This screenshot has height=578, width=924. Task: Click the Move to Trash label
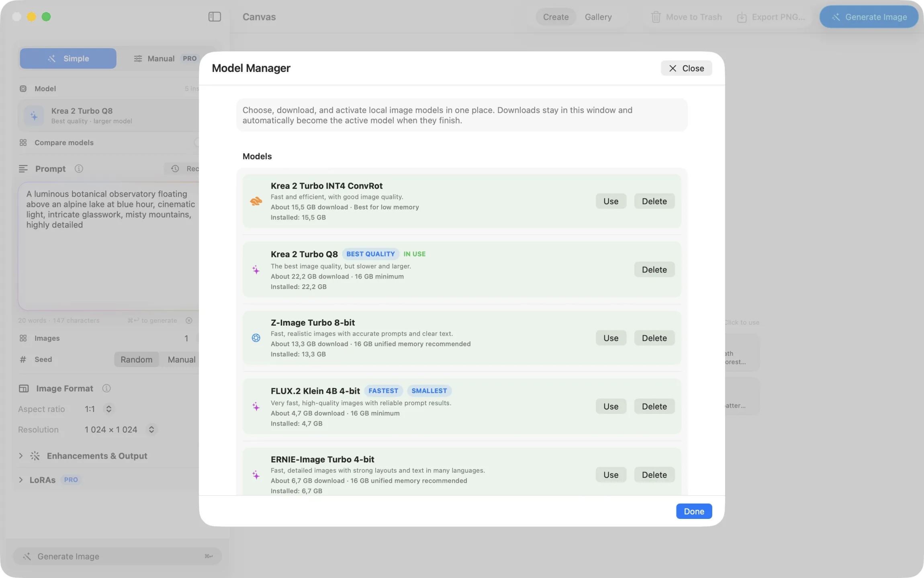[694, 17]
